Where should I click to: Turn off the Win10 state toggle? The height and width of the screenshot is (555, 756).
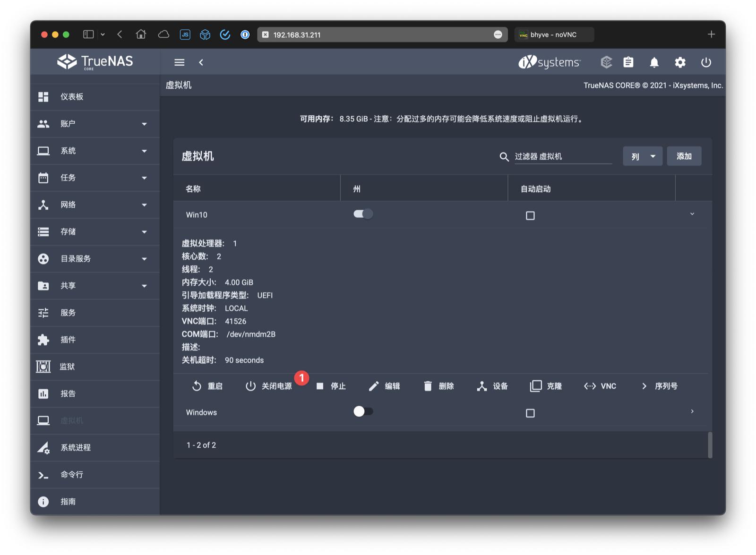click(x=363, y=213)
